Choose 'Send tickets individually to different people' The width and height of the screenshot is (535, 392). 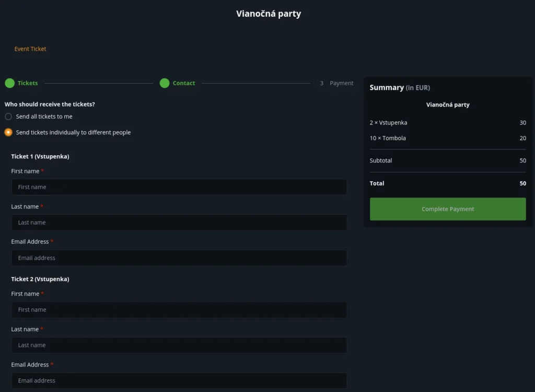coord(8,132)
